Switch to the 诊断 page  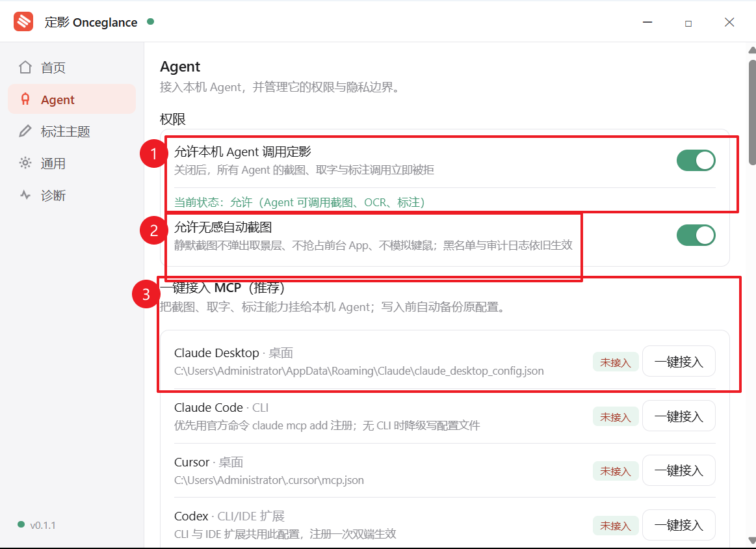[x=72, y=195]
